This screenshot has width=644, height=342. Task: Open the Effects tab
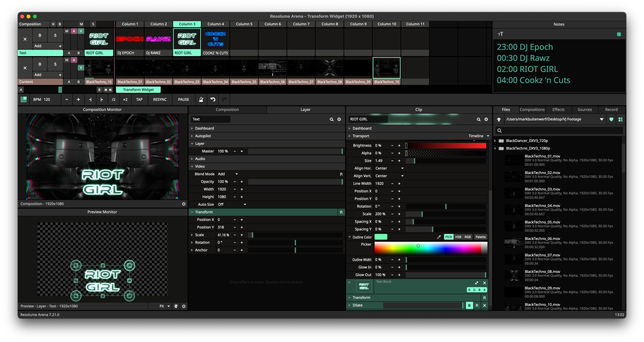point(558,109)
